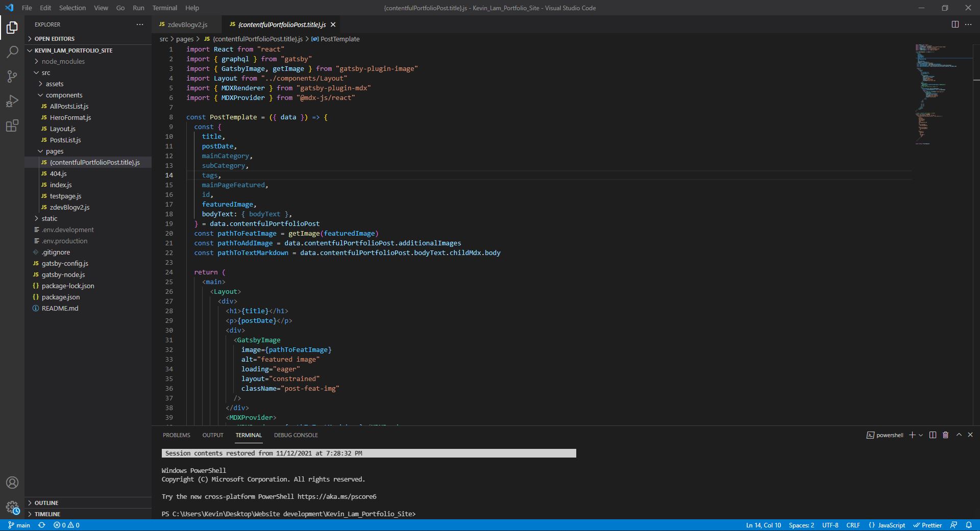The height and width of the screenshot is (531, 980).
Task: Maximize the panel size with chevron
Action: click(x=959, y=435)
